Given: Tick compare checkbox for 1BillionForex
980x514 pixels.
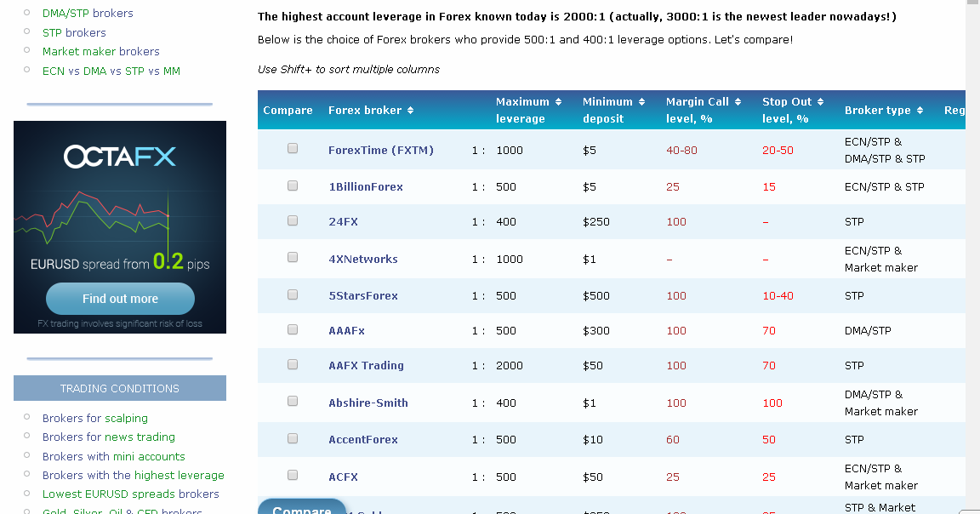Looking at the screenshot, I should (293, 186).
